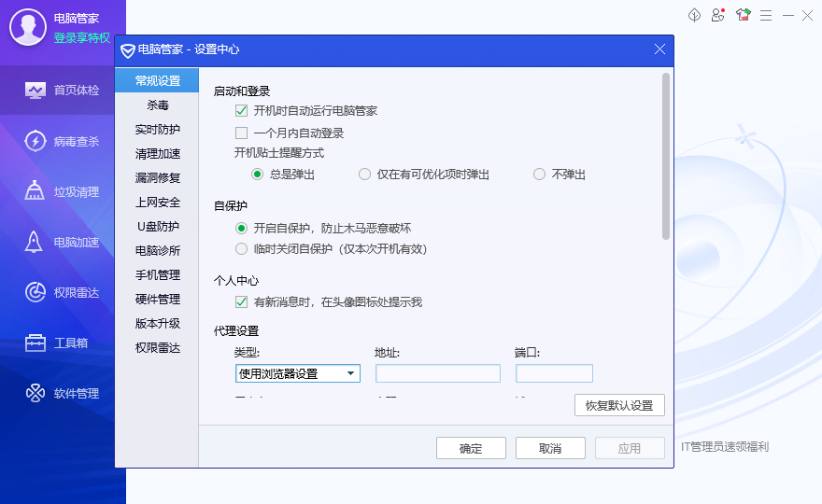
Task: Open 电脑加速 rocket icon in main sidebar
Action: coord(34,242)
